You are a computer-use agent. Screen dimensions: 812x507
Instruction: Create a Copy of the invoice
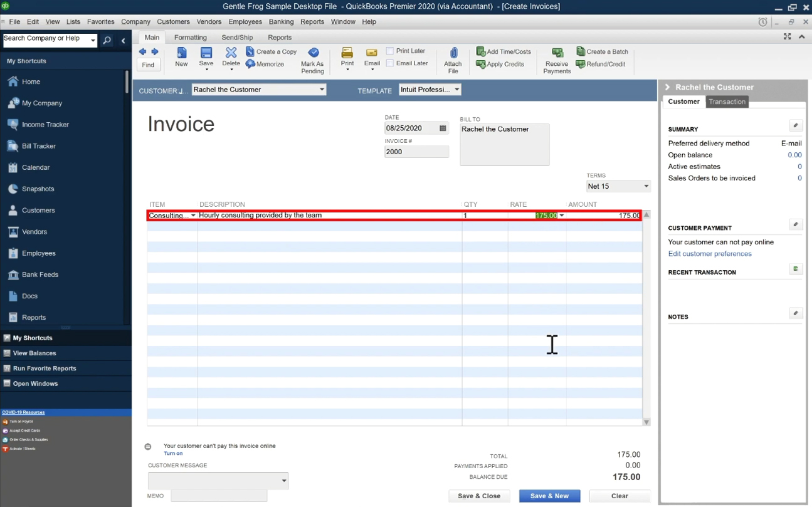tap(272, 52)
